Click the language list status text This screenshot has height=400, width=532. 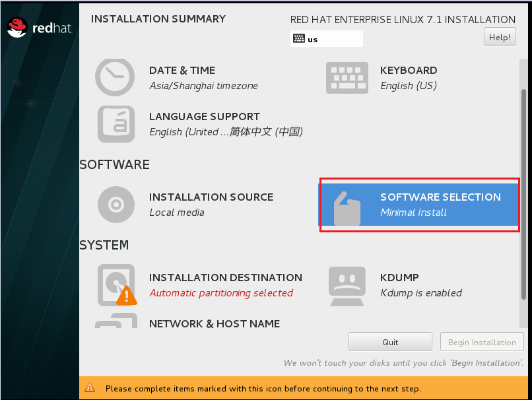point(226,131)
